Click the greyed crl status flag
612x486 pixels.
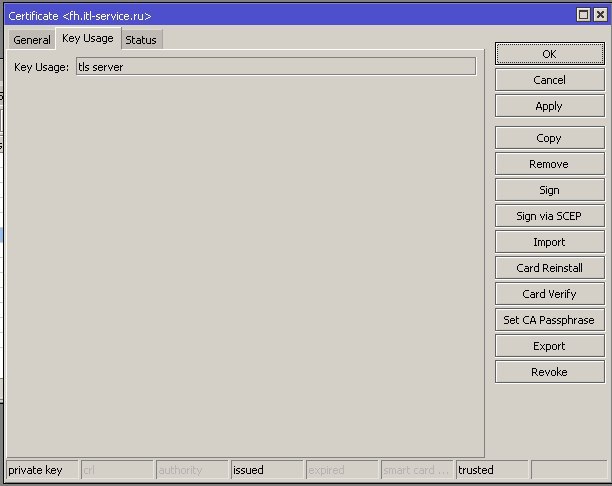pos(117,470)
